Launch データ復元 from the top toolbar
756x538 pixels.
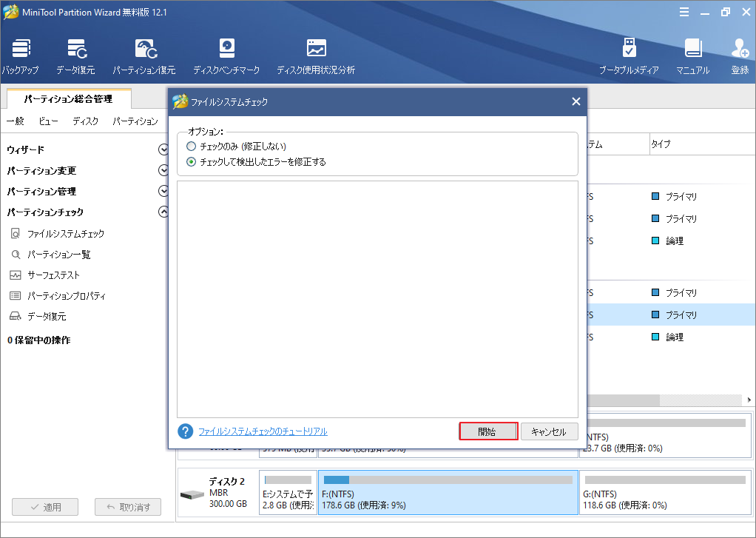(x=75, y=56)
